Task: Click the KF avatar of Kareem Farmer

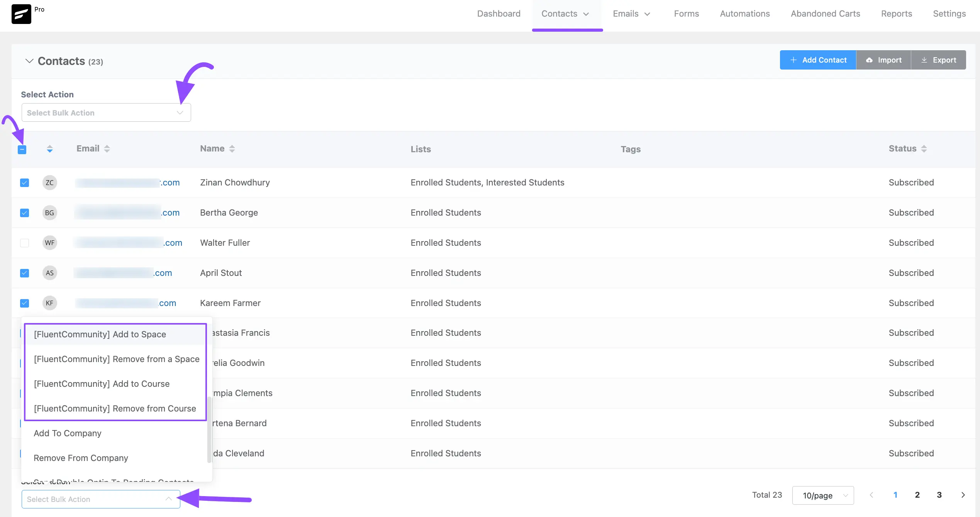Action: [50, 303]
